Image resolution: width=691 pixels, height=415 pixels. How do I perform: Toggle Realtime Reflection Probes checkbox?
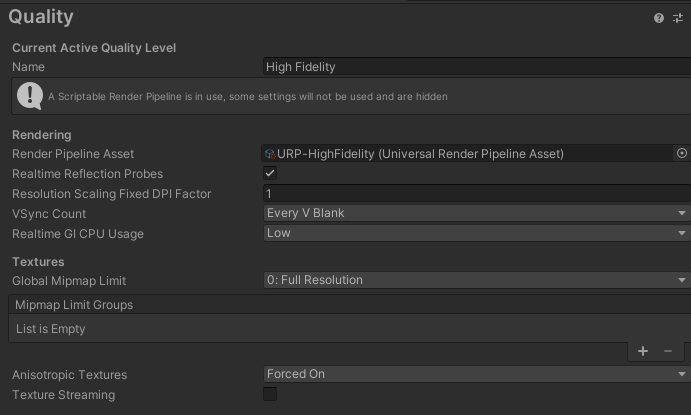(x=270, y=173)
